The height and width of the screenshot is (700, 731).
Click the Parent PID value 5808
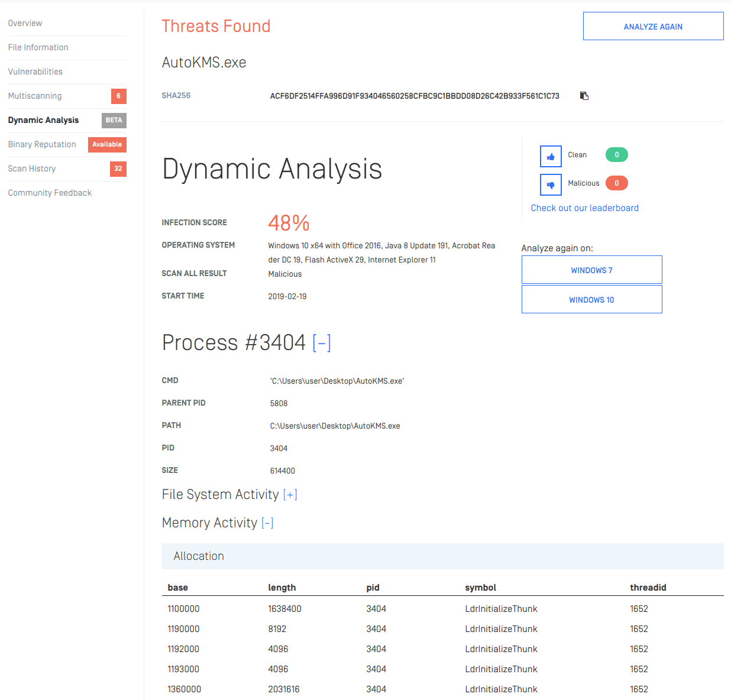(x=279, y=403)
